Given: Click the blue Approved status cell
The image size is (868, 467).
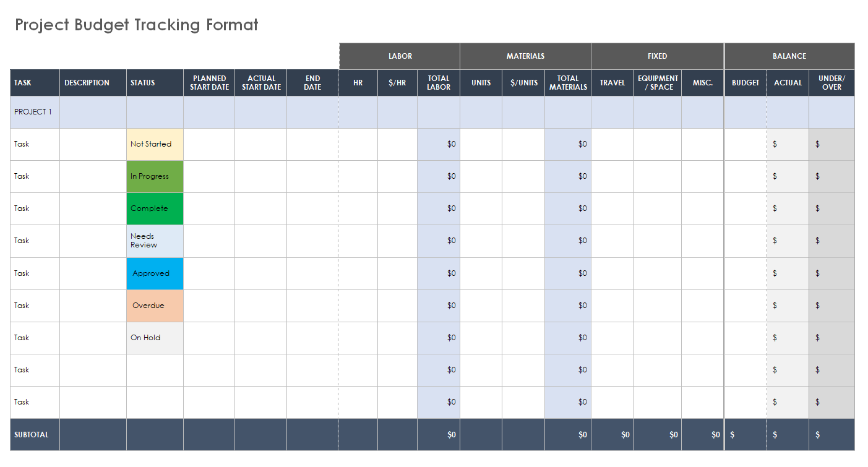Looking at the screenshot, I should [x=155, y=273].
